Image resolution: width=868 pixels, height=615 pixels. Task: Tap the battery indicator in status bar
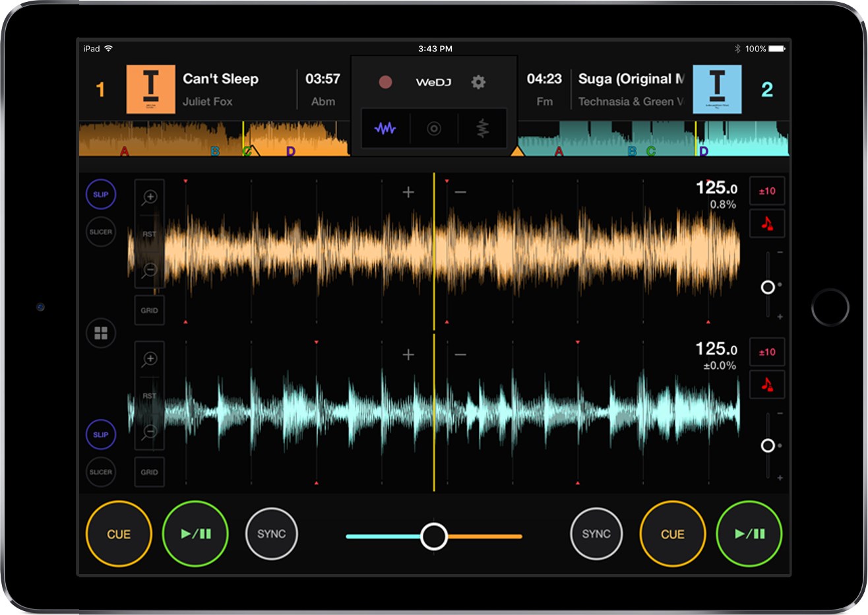click(777, 49)
